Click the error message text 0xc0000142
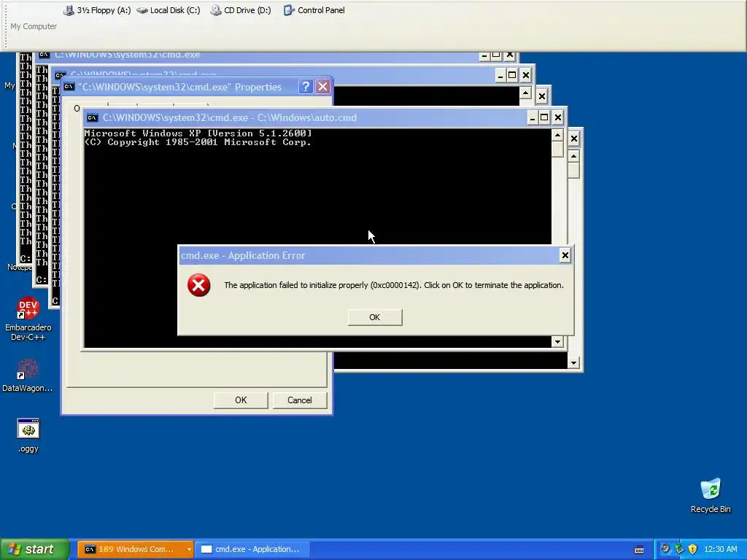747x560 pixels. pyautogui.click(x=395, y=285)
